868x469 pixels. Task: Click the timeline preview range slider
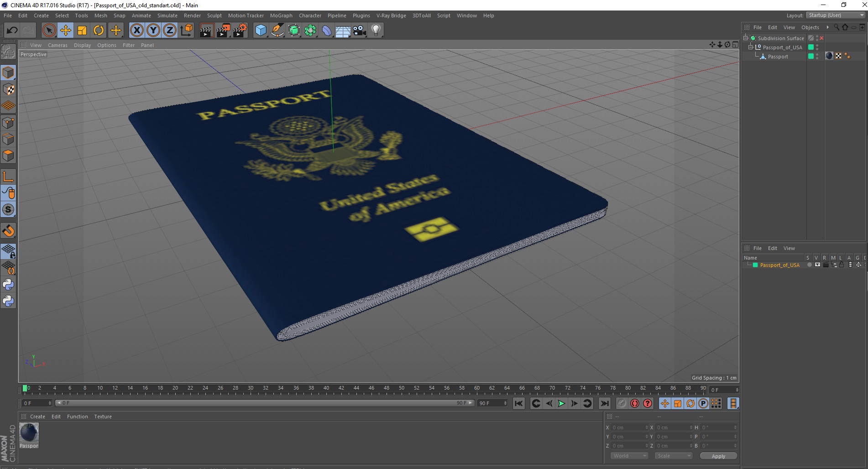click(x=265, y=403)
